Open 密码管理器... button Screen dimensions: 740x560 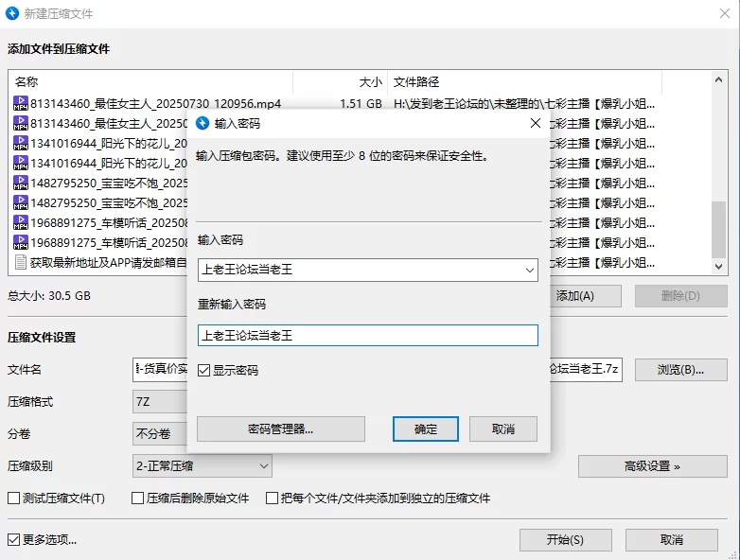(281, 429)
